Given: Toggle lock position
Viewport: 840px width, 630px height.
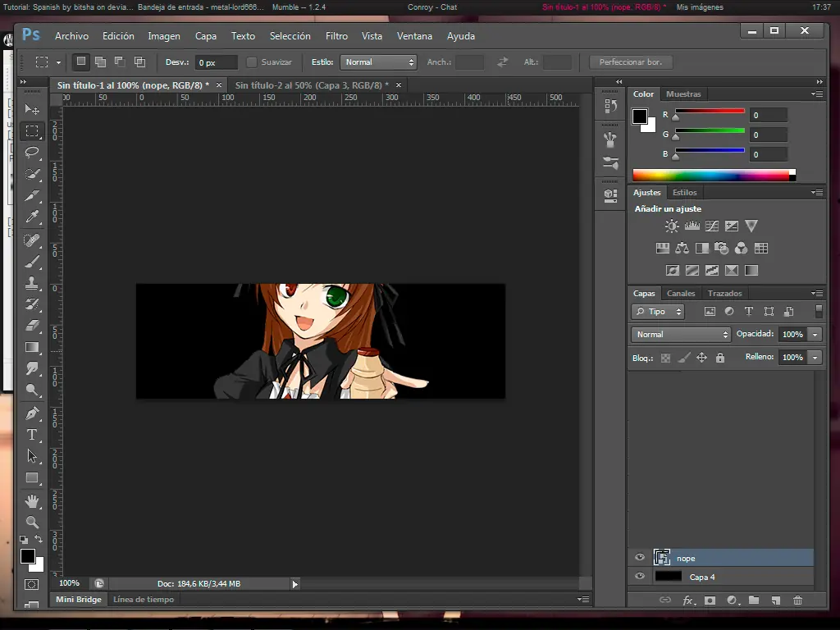Looking at the screenshot, I should tap(702, 358).
